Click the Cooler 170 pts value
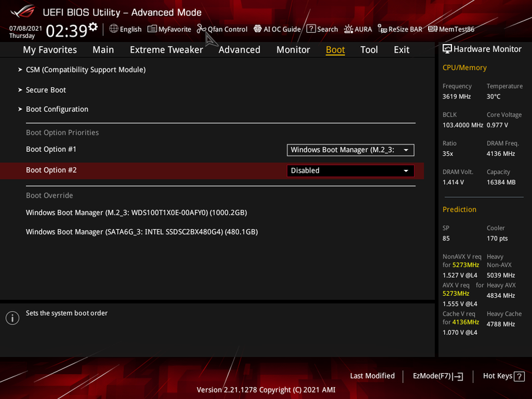Viewport: 532px width, 399px height. (x=497, y=238)
